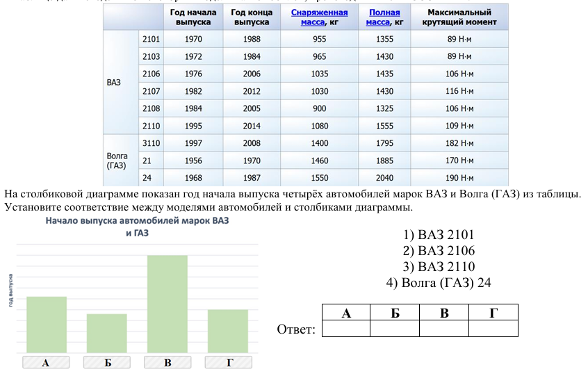Click the empty answer cell under column В
588x376 pixels.
[x=444, y=328]
